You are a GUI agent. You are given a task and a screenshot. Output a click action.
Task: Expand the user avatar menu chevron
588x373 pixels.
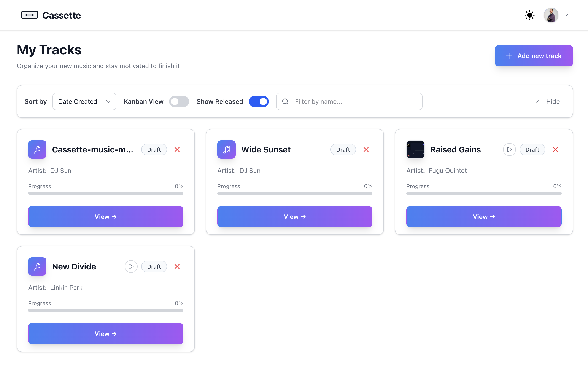pyautogui.click(x=566, y=15)
